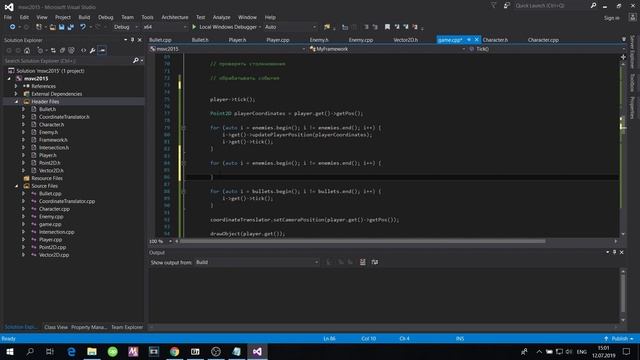
Task: Click the Home icon in Solution Explorer
Action: coord(27,50)
